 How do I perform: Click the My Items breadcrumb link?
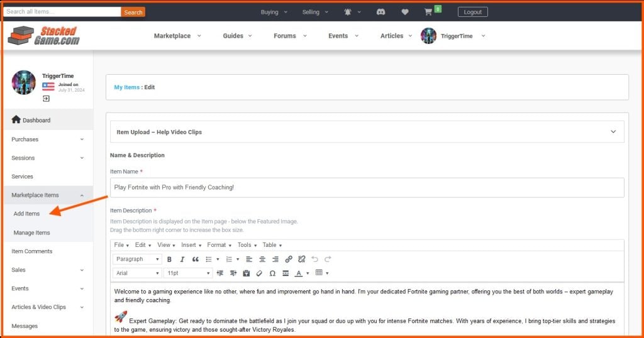click(126, 87)
